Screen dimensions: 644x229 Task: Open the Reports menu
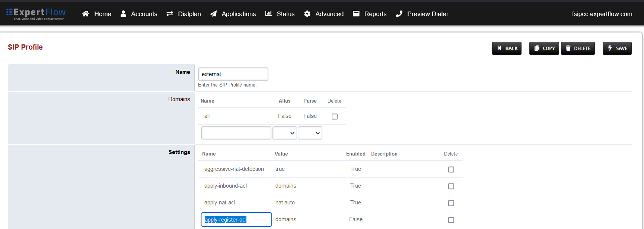[x=375, y=14]
